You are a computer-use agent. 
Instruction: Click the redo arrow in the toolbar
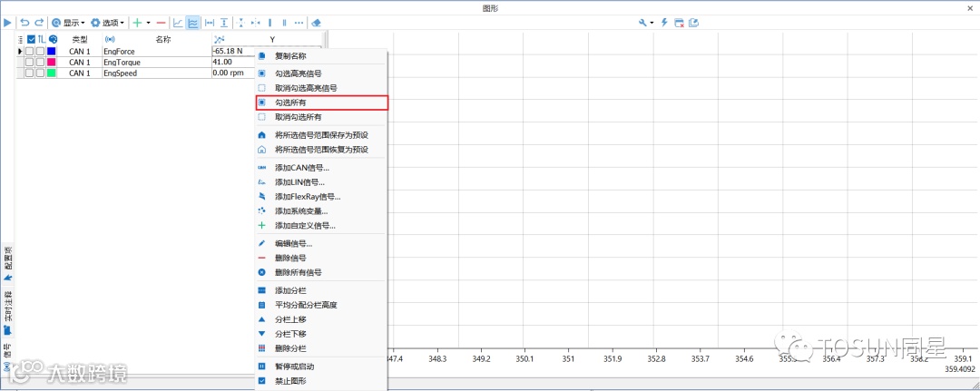pos(39,23)
